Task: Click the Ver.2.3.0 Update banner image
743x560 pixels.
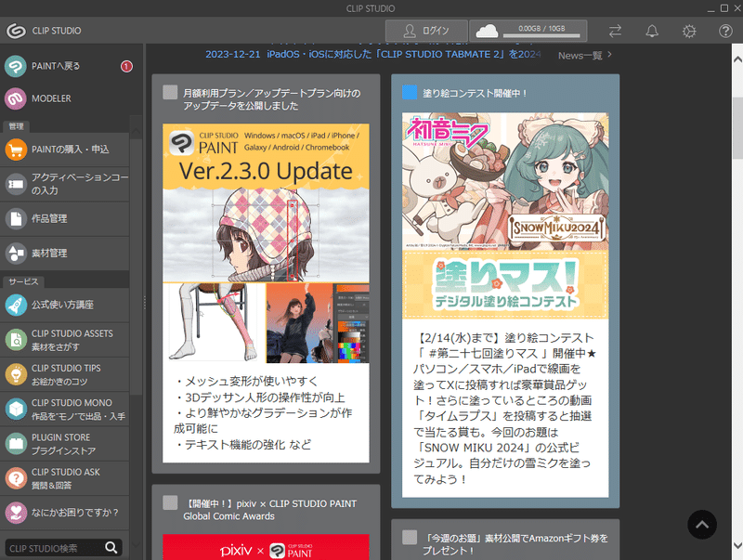Action: pos(266,243)
